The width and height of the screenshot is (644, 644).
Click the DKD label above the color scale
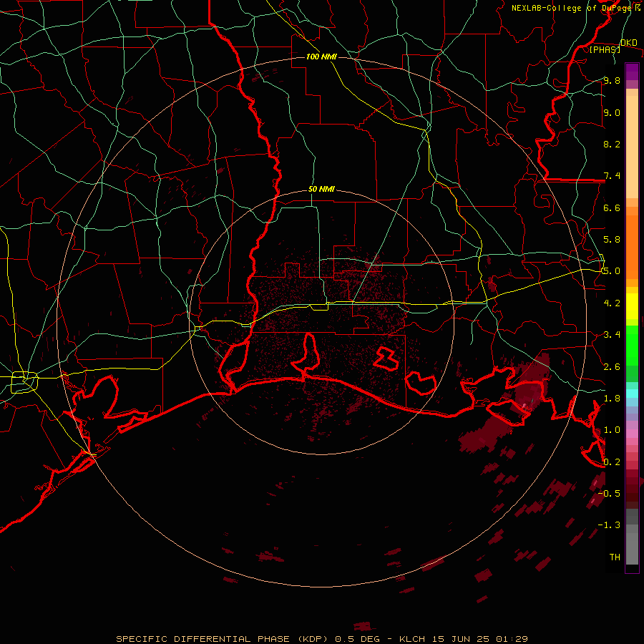629,43
